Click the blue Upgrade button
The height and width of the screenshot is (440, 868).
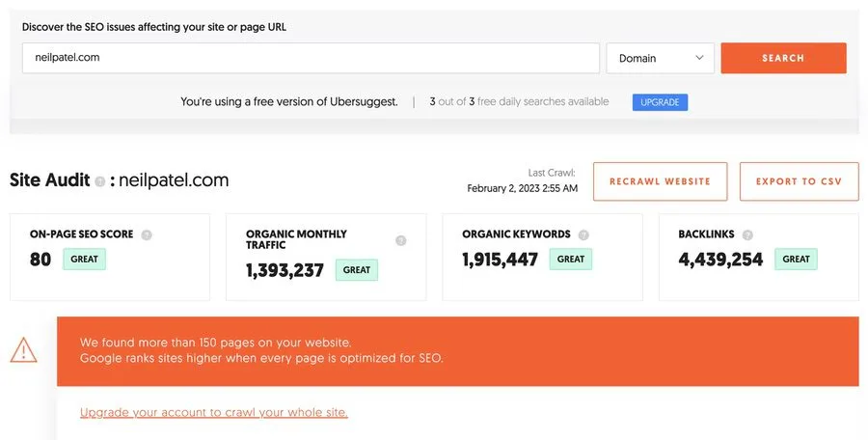tap(660, 102)
